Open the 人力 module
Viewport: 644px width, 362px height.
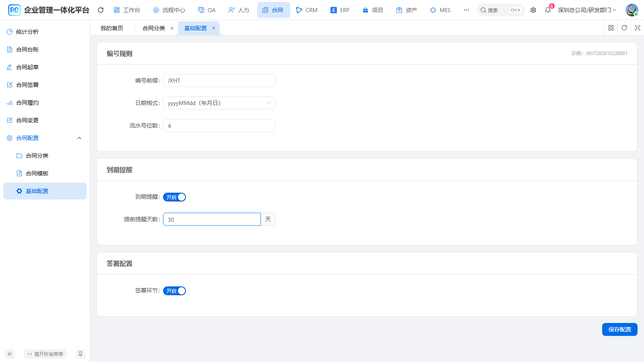tap(239, 10)
